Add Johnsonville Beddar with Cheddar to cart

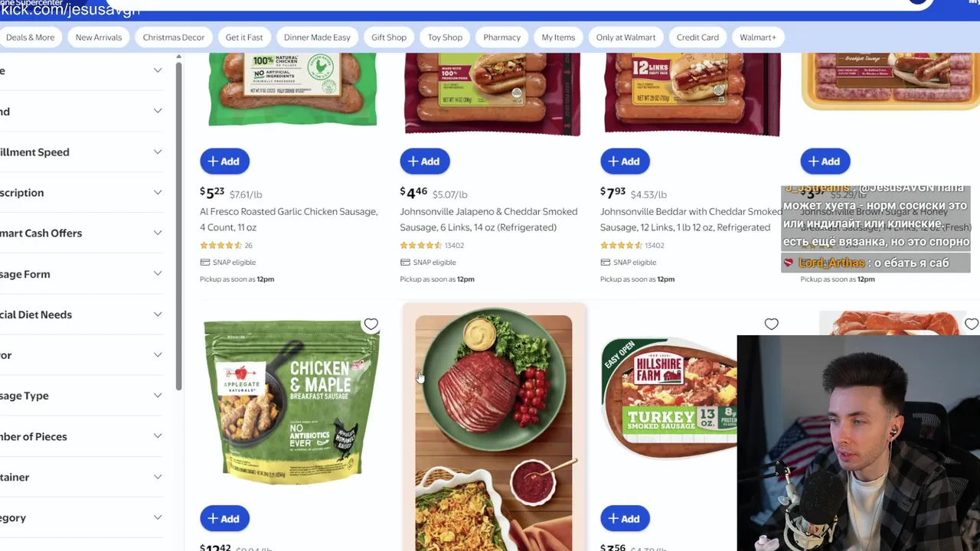click(625, 161)
